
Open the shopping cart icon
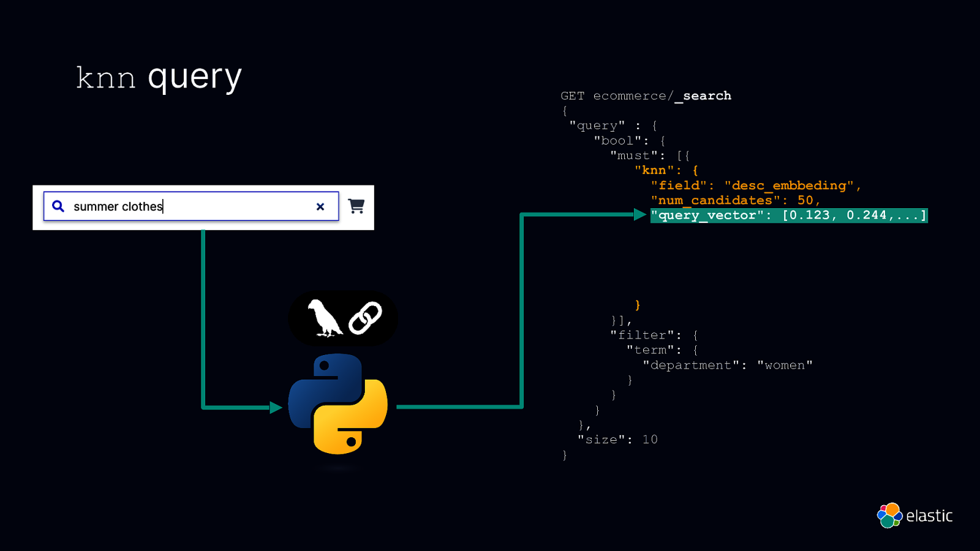(356, 206)
